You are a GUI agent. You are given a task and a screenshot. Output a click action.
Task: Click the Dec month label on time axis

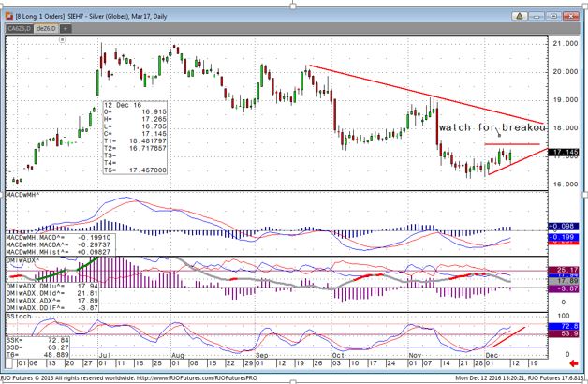tap(492, 355)
